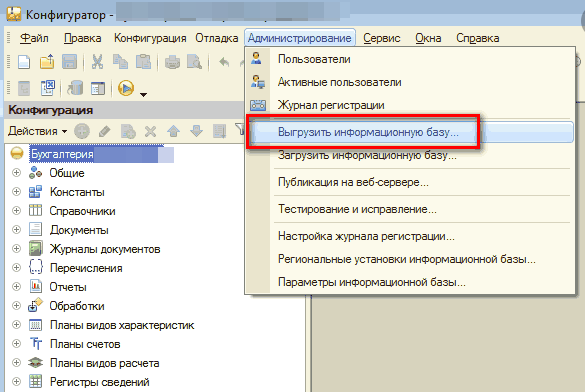
Task: Click the sort list icon
Action: 219,131
